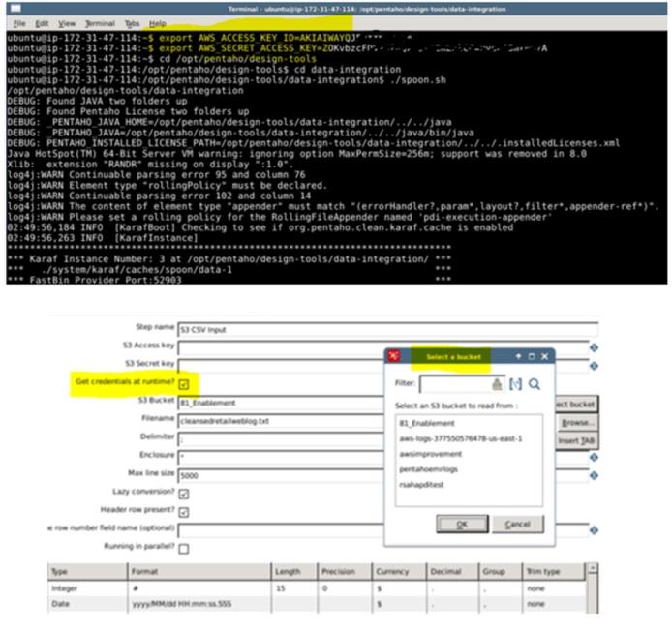Click the Decimal column header
The image size is (672, 632).
point(452,572)
